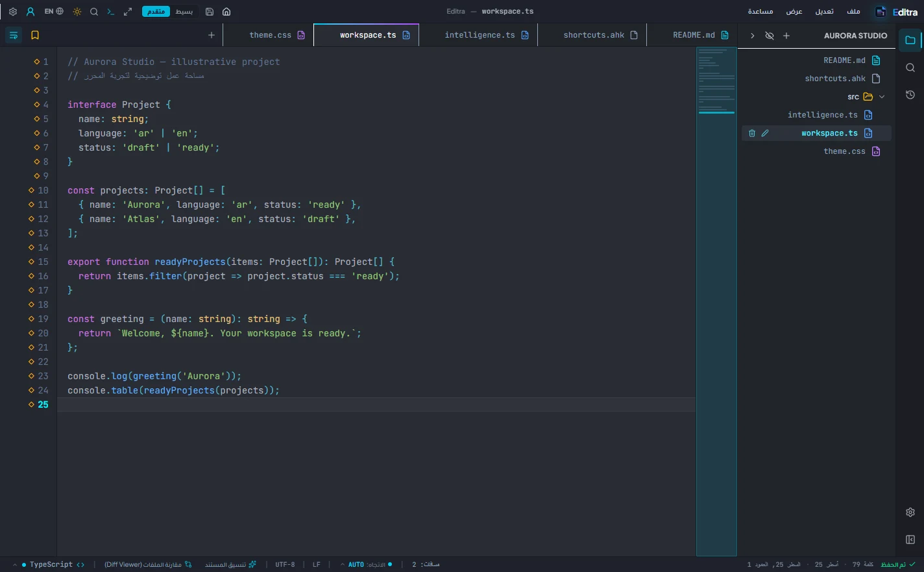Open the user account icon
The image size is (924, 572).
tap(30, 12)
